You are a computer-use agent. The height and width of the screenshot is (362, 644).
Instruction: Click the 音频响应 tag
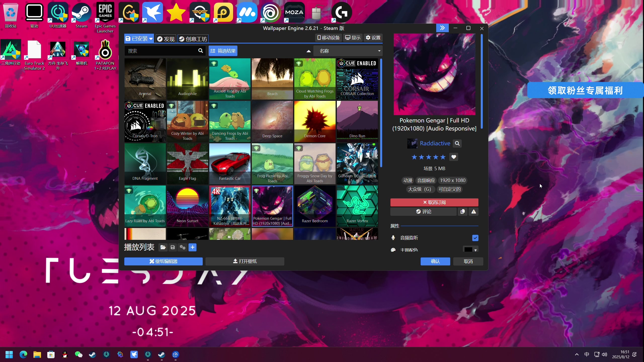[426, 180]
